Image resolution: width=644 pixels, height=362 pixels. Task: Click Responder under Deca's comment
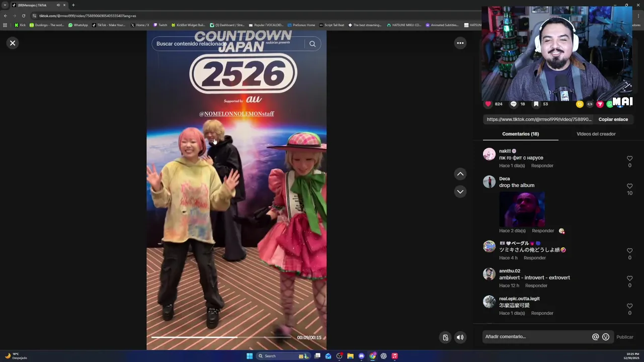point(543,231)
